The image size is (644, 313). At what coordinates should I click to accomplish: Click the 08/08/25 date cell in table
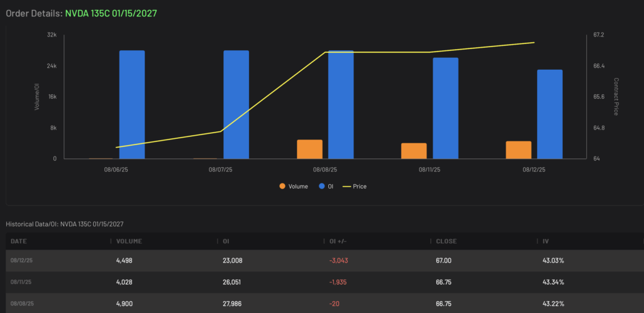coord(21,304)
